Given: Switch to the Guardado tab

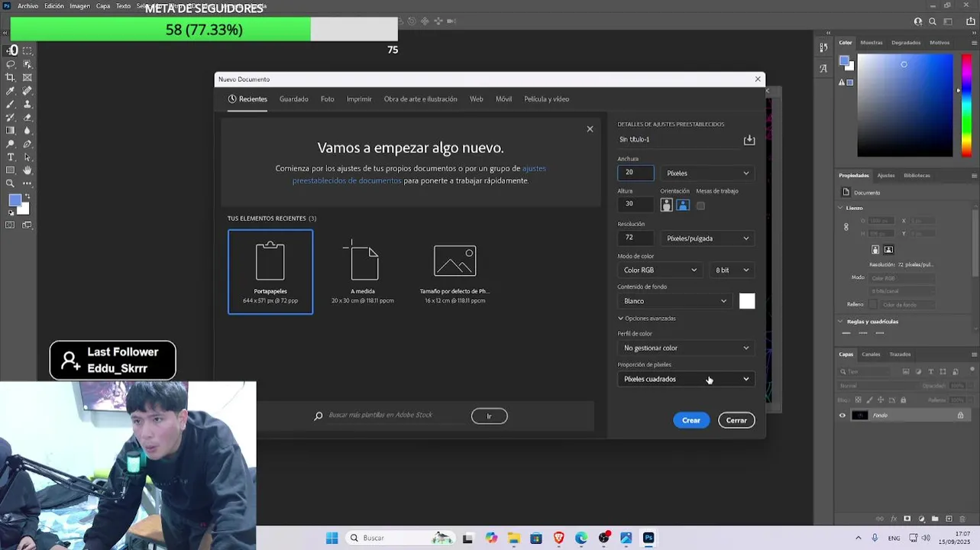Looking at the screenshot, I should pyautogui.click(x=294, y=99).
